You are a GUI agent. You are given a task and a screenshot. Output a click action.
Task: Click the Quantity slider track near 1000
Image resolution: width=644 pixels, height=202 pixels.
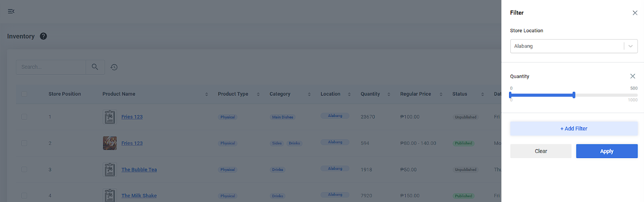pyautogui.click(x=635, y=95)
